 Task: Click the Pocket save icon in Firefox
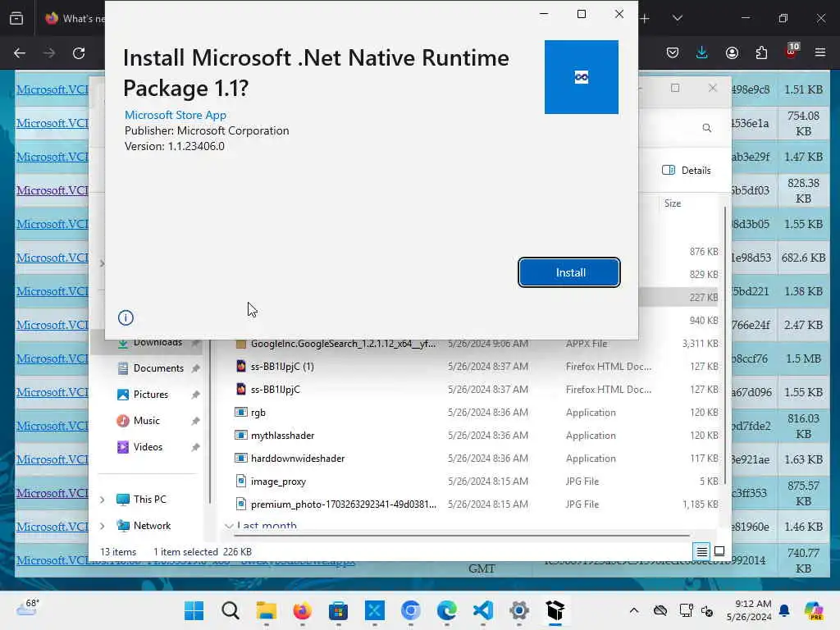pyautogui.click(x=673, y=52)
